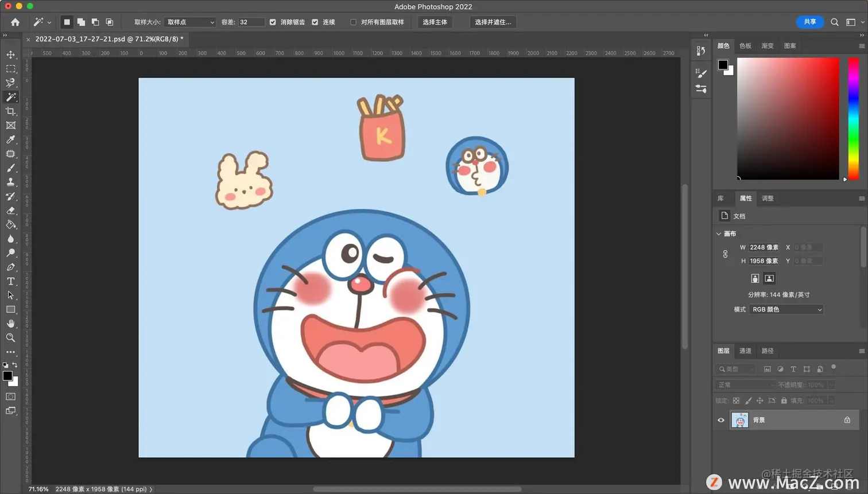The width and height of the screenshot is (868, 494).
Task: Collapse the 画布 canvas section
Action: coord(719,234)
